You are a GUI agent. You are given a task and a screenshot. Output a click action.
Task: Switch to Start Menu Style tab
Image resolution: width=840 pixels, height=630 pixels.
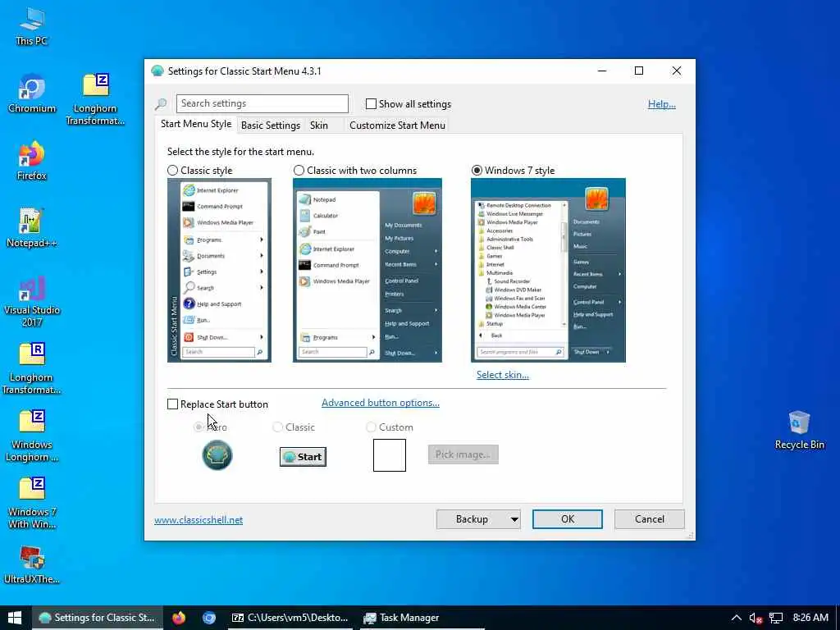(196, 124)
